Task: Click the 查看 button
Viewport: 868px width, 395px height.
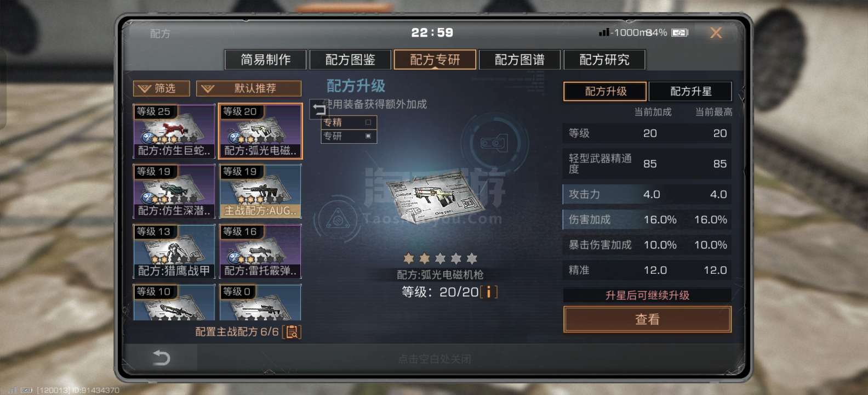Action: [x=647, y=319]
